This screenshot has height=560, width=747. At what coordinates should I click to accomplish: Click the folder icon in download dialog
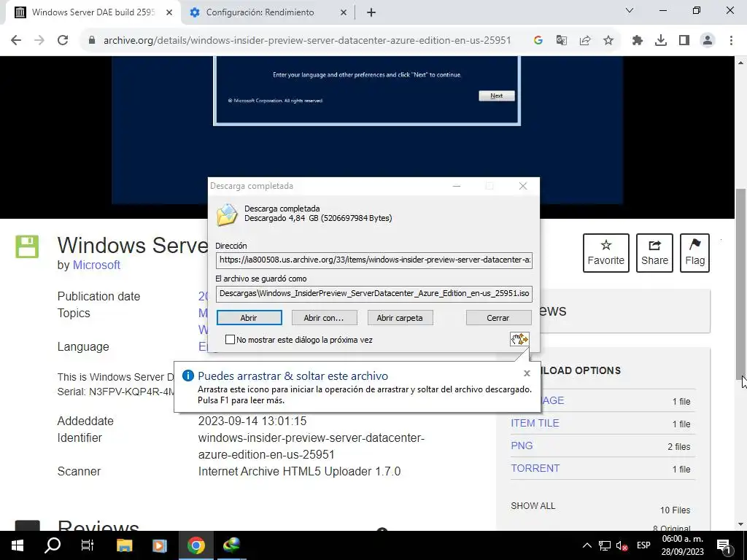[x=228, y=214]
